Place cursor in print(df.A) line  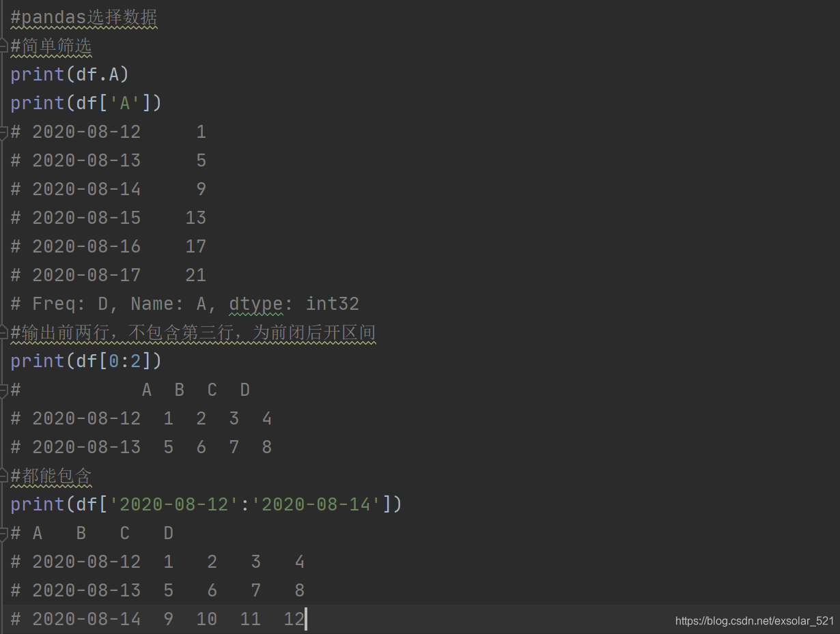70,74
